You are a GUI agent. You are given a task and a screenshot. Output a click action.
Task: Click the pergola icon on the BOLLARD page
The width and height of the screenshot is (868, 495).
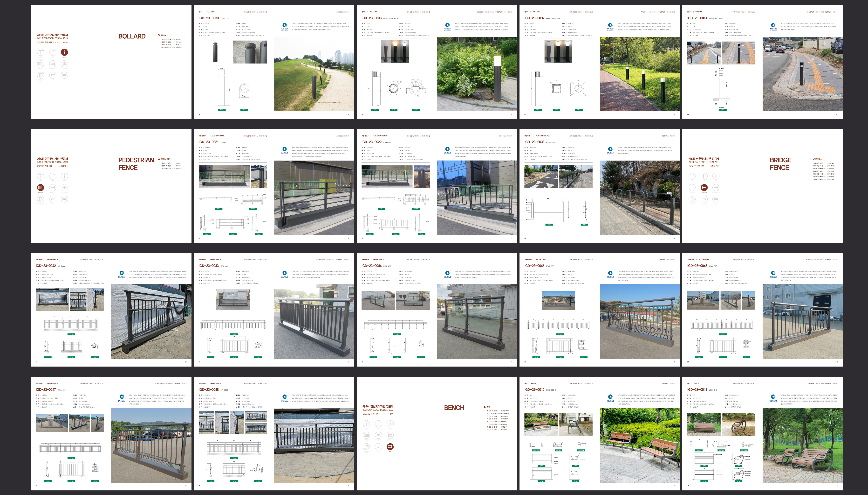pos(53,75)
